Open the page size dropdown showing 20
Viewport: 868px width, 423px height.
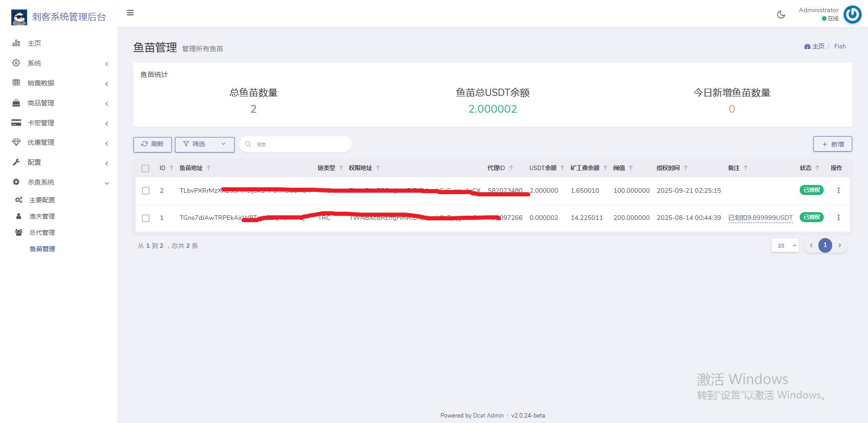click(785, 246)
